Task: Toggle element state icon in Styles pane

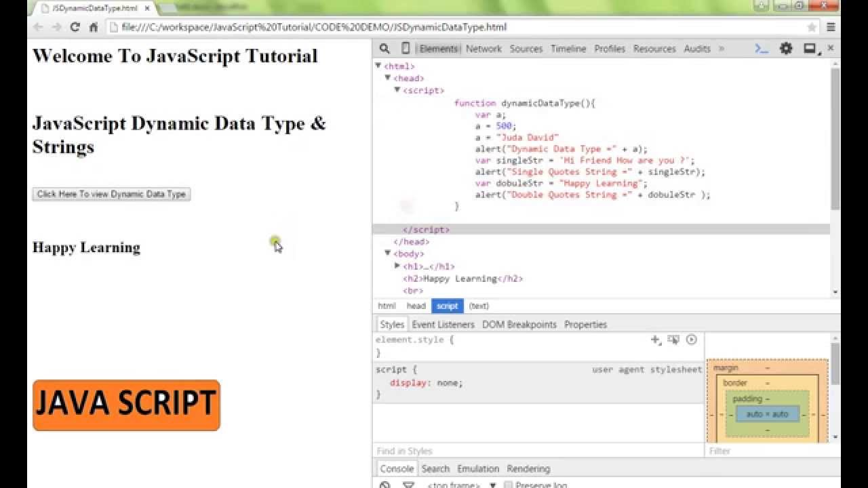Action: tap(673, 340)
